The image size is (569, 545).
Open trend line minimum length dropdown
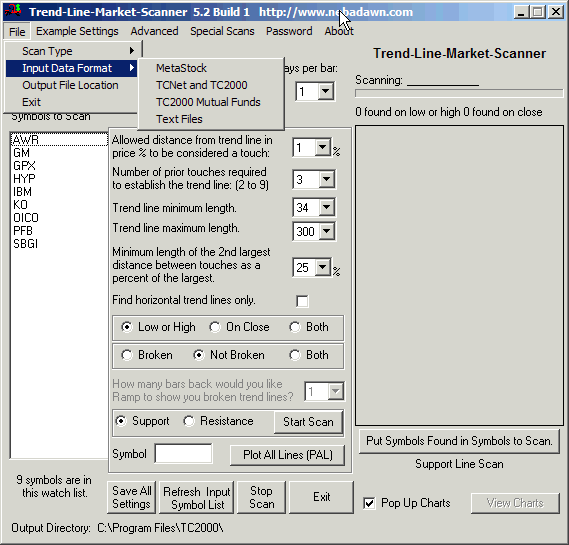point(327,207)
